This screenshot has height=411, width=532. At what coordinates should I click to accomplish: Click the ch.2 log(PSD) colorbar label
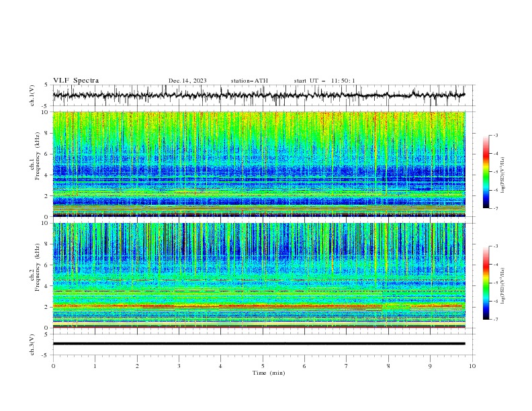tap(502, 285)
